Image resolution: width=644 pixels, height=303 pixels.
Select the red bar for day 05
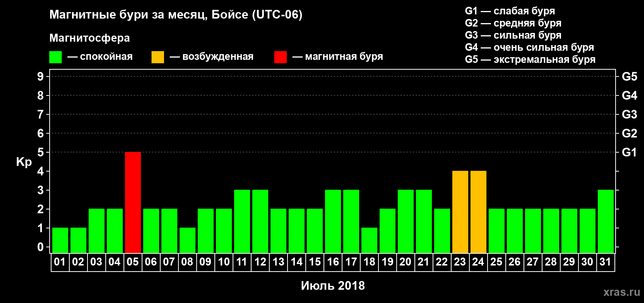[x=133, y=202]
